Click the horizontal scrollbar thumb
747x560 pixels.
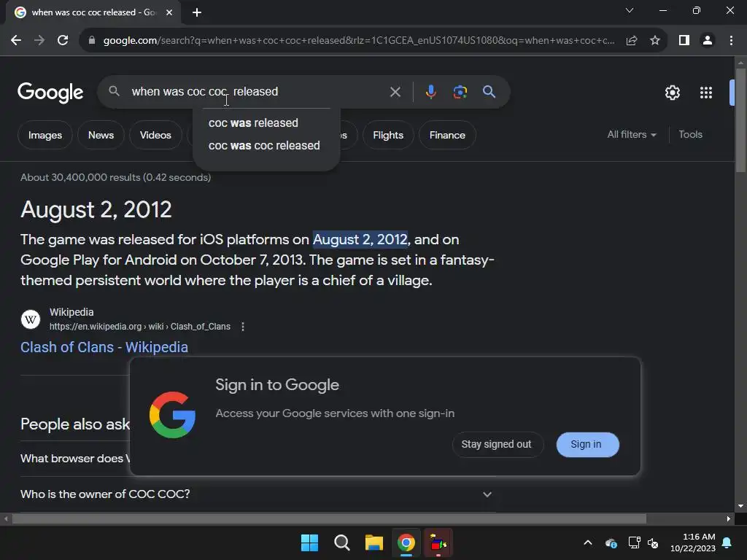(x=329, y=518)
